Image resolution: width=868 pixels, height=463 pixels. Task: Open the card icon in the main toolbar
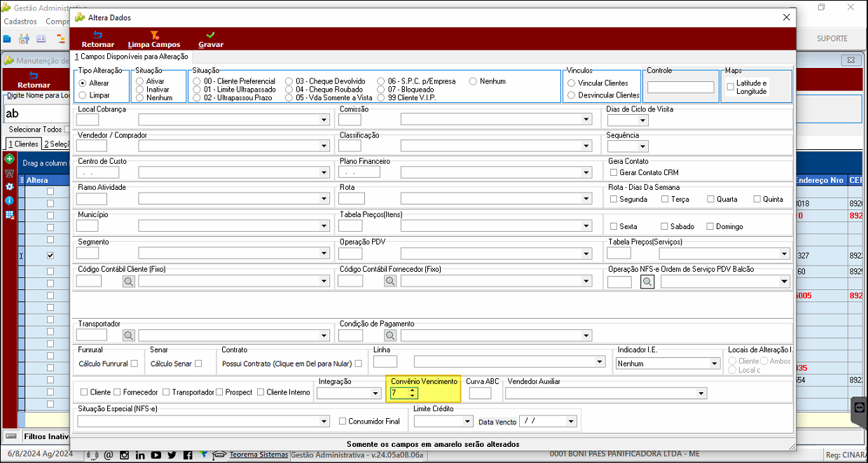pyautogui.click(x=41, y=39)
